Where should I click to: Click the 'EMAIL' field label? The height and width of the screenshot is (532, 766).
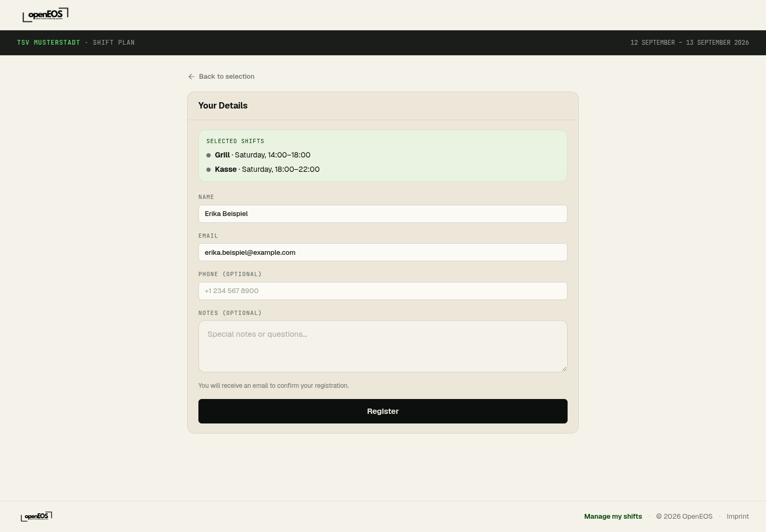[x=208, y=236]
